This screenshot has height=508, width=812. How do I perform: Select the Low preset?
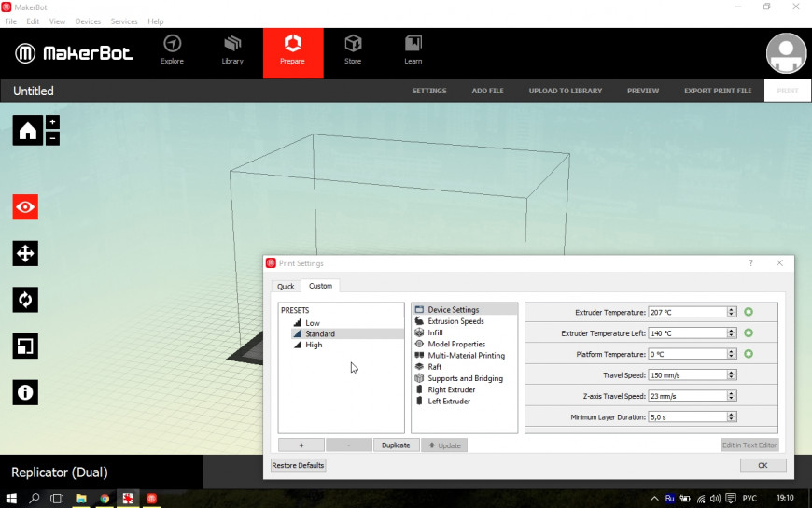[313, 322]
